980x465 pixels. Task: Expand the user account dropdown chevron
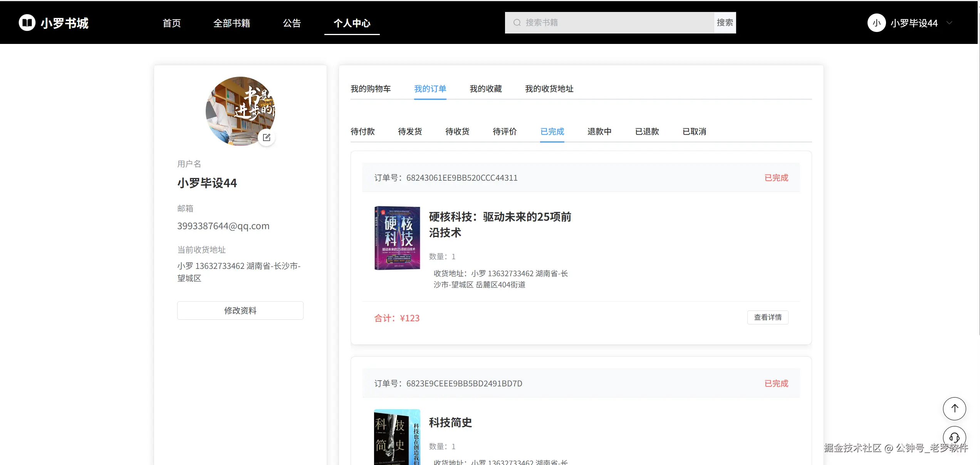pos(950,23)
